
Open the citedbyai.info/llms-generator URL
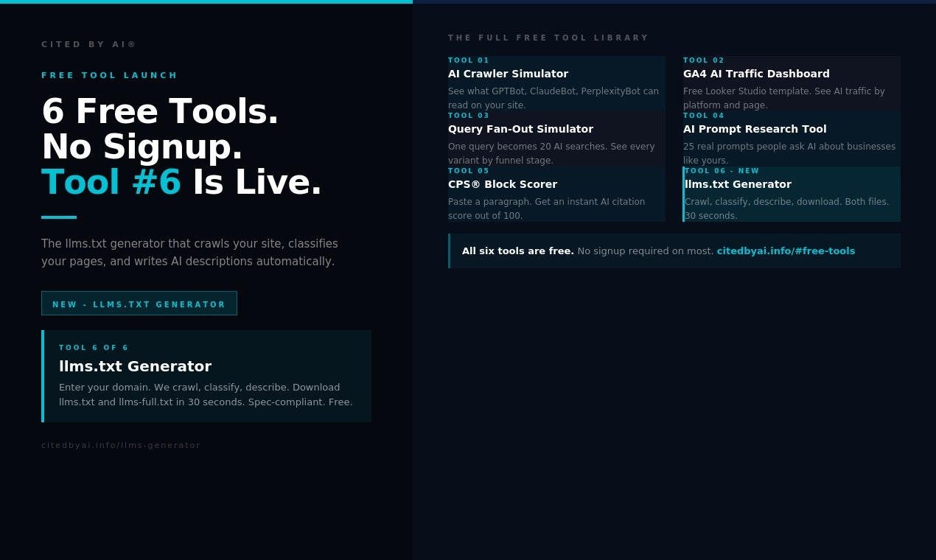pos(121,445)
